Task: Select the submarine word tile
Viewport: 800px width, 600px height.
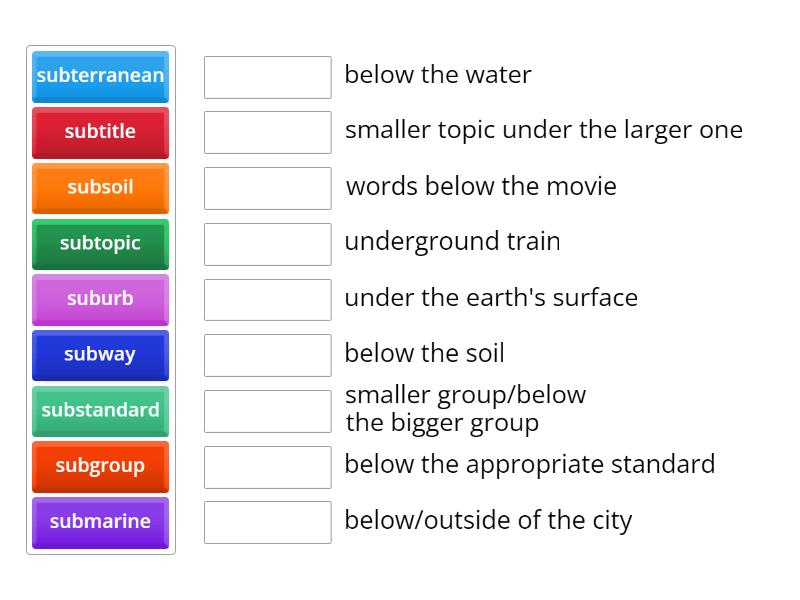Action: [x=100, y=523]
